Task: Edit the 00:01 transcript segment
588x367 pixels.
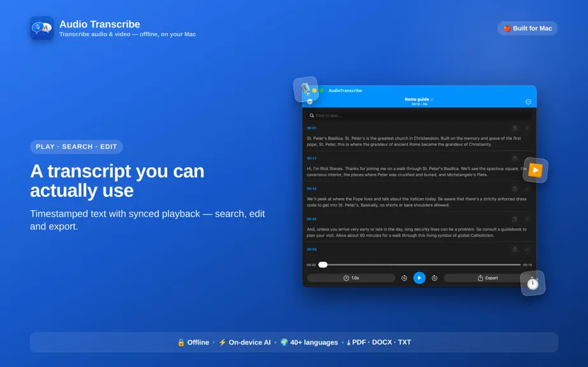Action: pos(527,128)
